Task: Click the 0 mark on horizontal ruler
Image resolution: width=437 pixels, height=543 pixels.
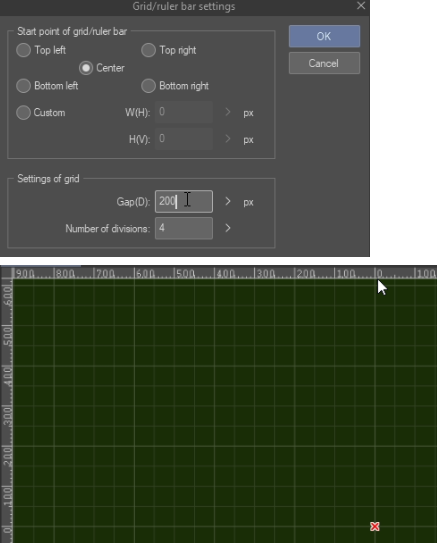Action: click(x=380, y=274)
